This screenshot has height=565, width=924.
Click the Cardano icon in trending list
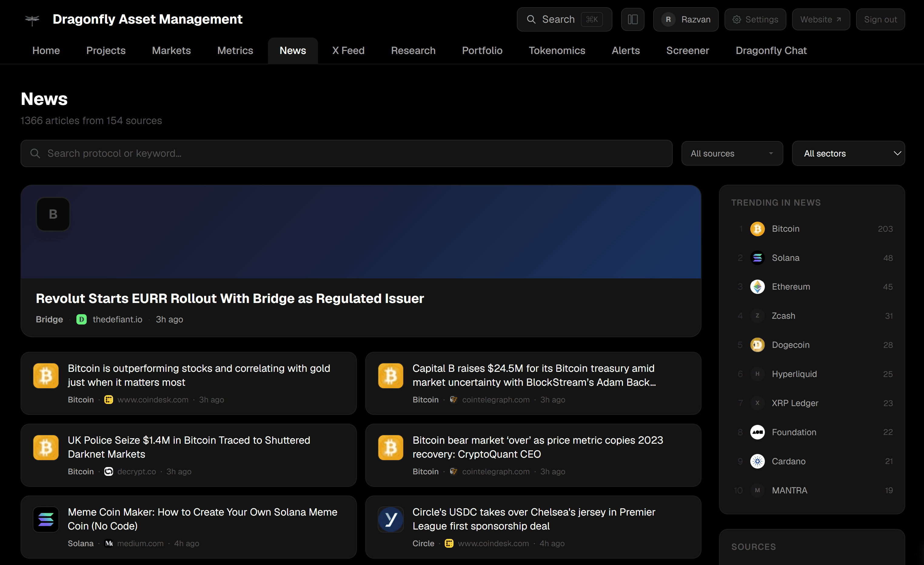tap(757, 461)
